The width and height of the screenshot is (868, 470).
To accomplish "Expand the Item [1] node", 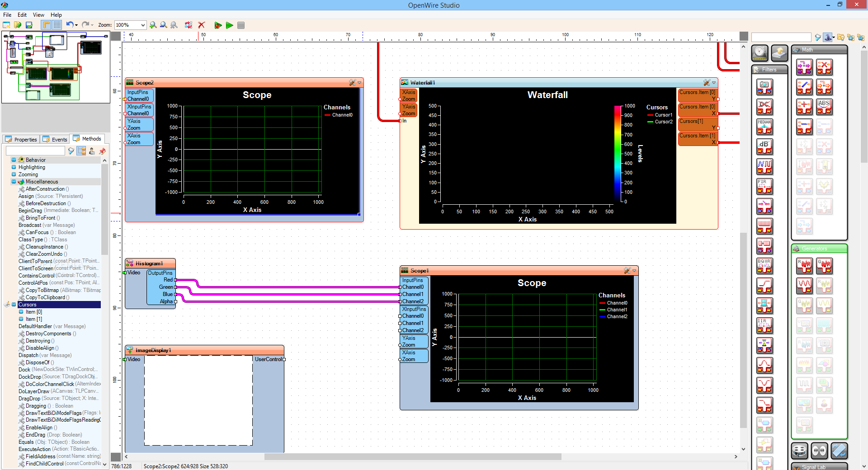I will (x=21, y=319).
